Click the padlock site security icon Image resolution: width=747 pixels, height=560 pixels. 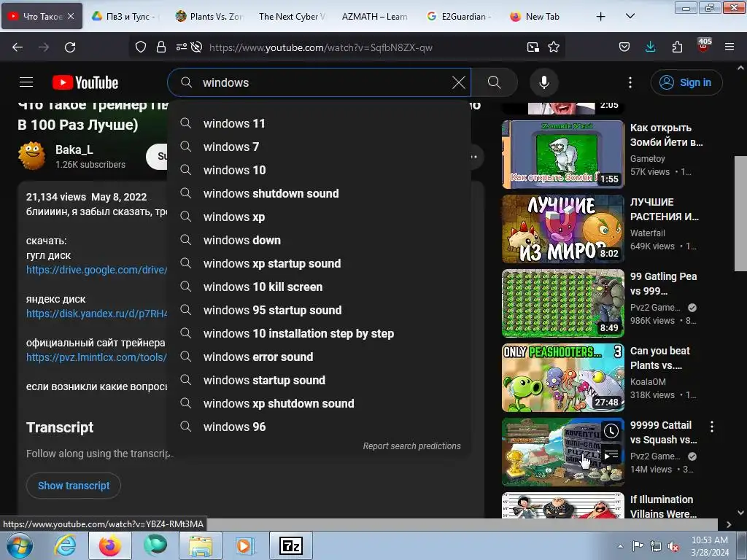coord(161,47)
